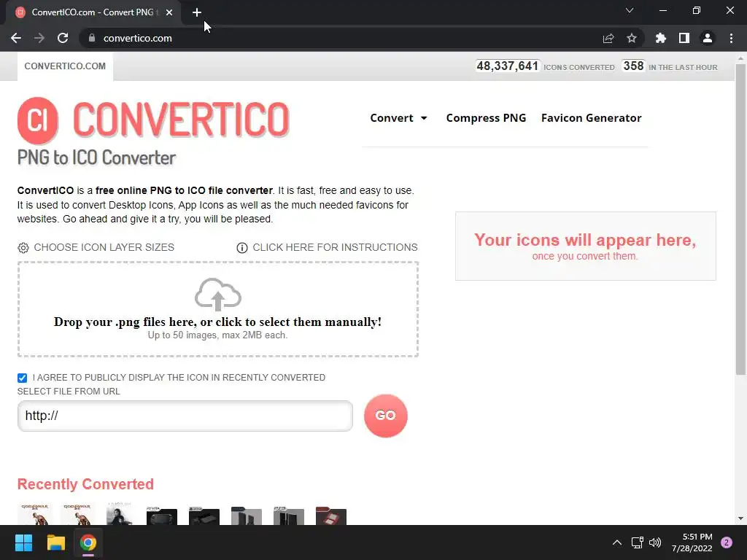Click the Recently Converted heading
Image resolution: width=747 pixels, height=560 pixels.
(x=86, y=484)
